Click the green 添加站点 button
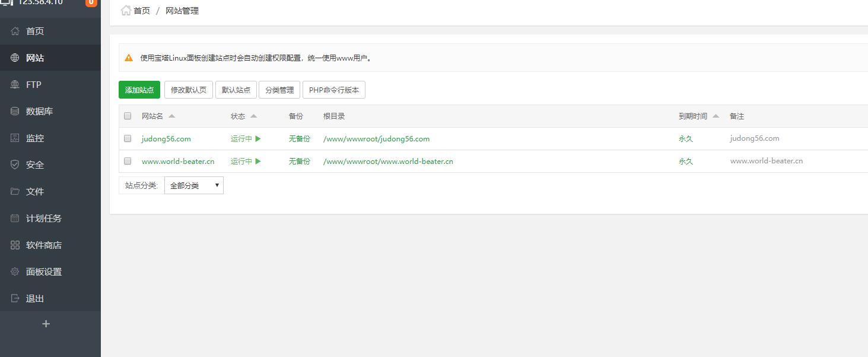The height and width of the screenshot is (357, 868). tap(139, 90)
